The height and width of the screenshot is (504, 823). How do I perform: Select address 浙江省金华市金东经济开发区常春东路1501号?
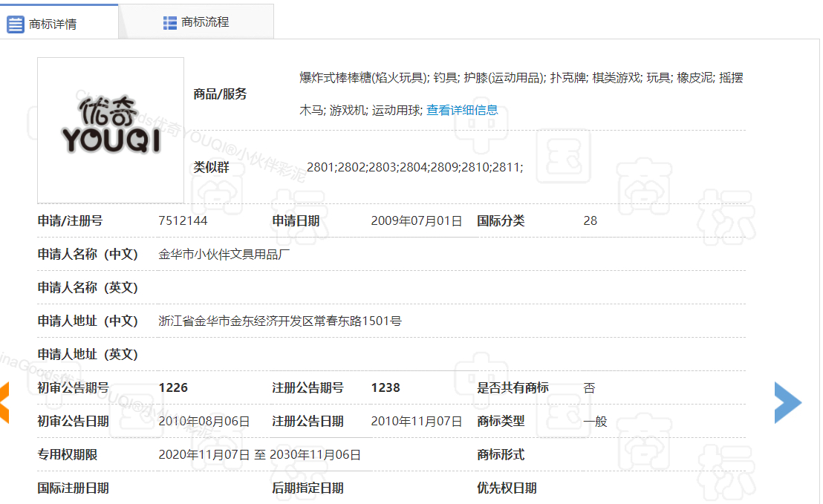click(x=280, y=321)
